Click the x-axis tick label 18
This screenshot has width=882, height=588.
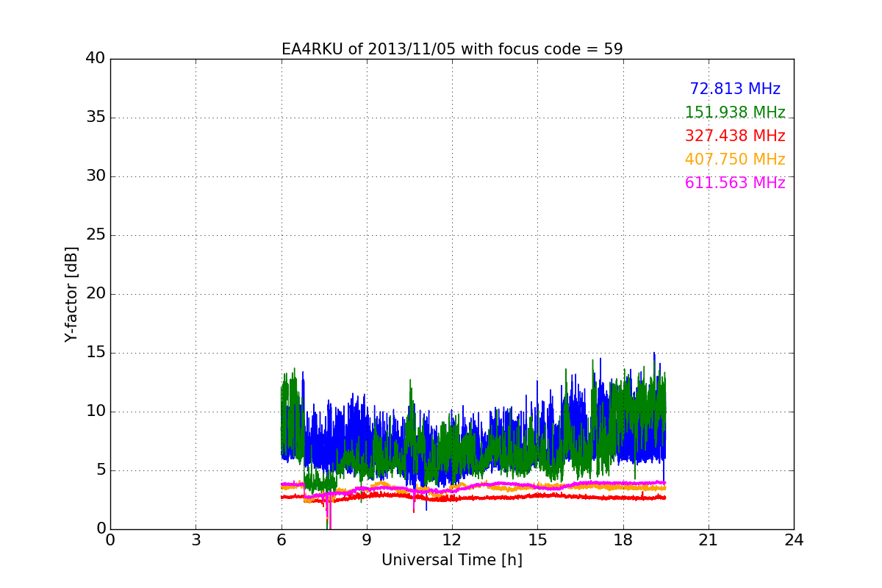(x=623, y=539)
